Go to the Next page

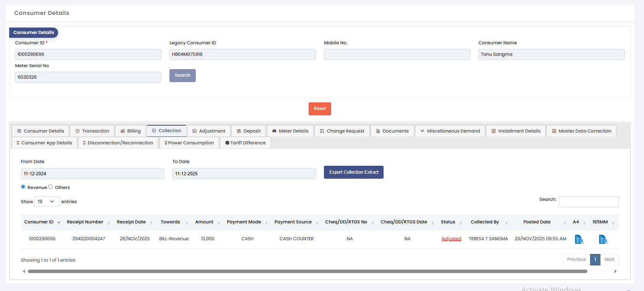pyautogui.click(x=609, y=260)
